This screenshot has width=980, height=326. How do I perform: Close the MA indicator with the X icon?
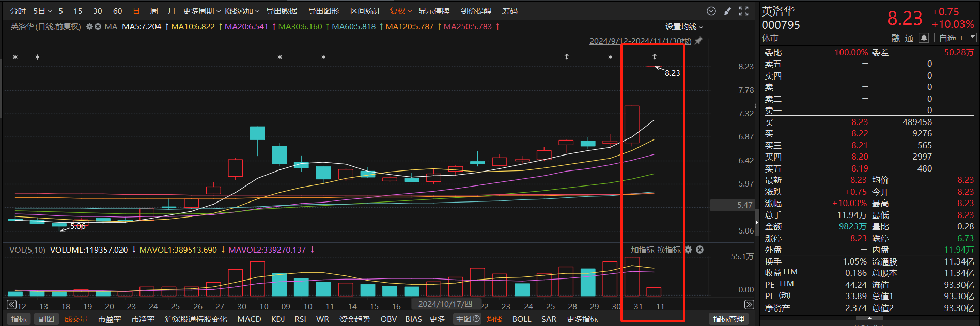tap(98, 27)
